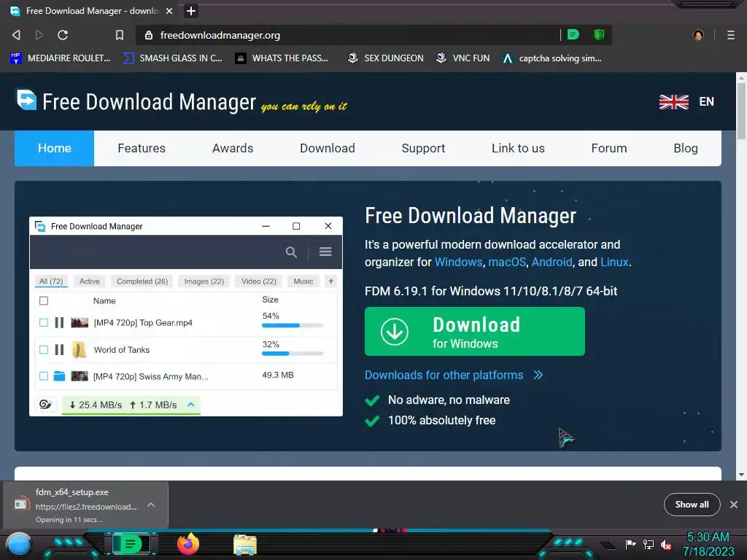Click the browser forward arrow
Image resolution: width=747 pixels, height=560 pixels.
click(x=39, y=35)
